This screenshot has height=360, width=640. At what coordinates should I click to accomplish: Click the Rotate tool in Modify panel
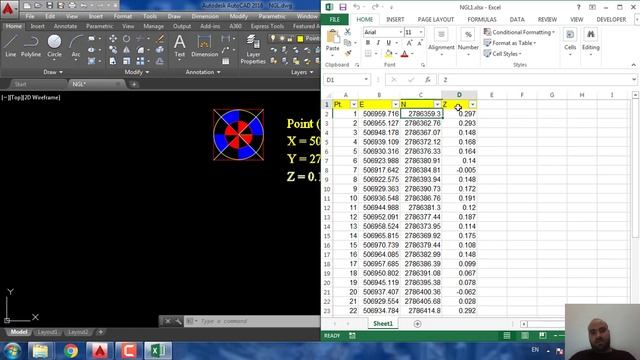pyautogui.click(x=127, y=39)
